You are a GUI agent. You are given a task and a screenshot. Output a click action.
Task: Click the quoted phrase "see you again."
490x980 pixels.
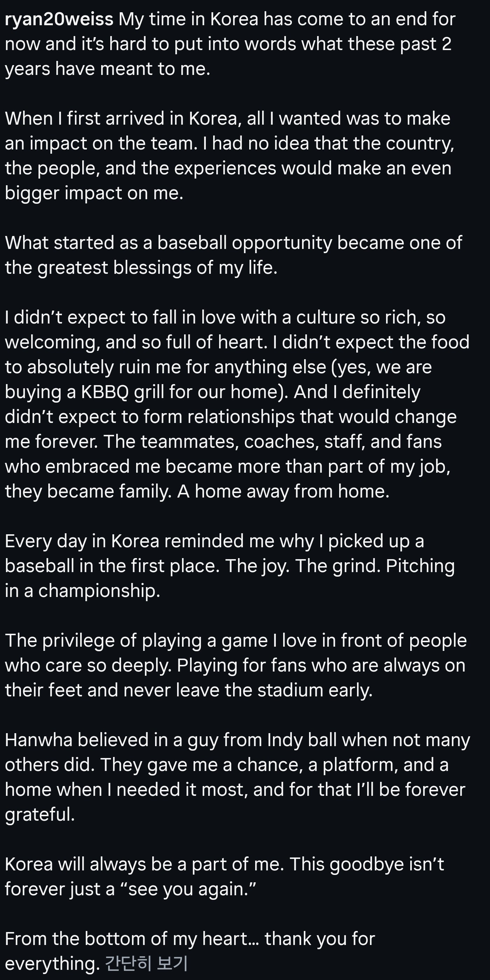pos(192,889)
